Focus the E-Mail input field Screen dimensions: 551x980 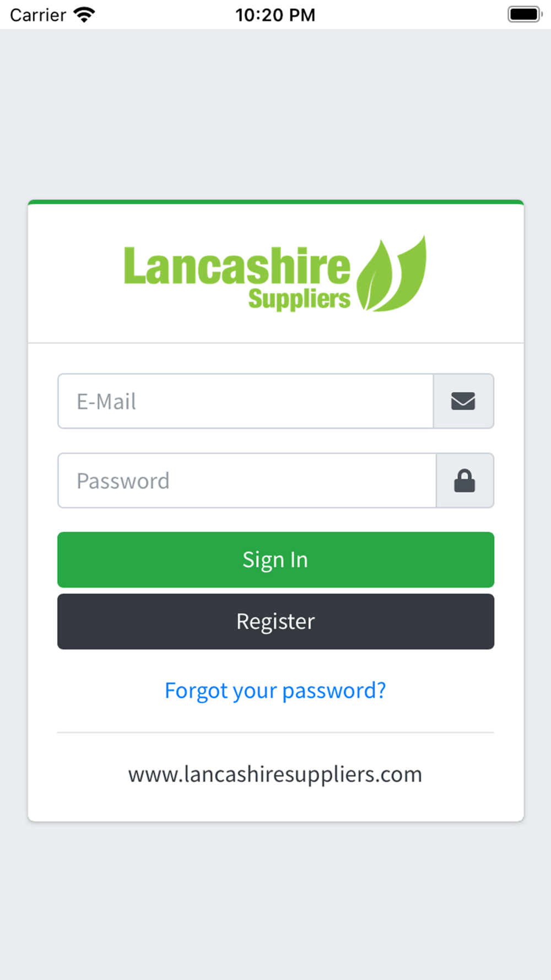pos(246,401)
